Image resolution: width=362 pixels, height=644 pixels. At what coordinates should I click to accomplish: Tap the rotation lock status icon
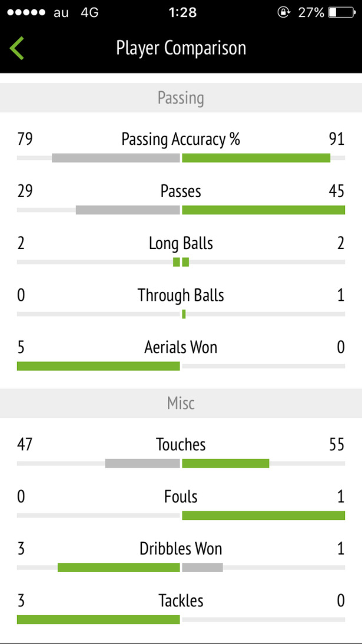tap(284, 12)
